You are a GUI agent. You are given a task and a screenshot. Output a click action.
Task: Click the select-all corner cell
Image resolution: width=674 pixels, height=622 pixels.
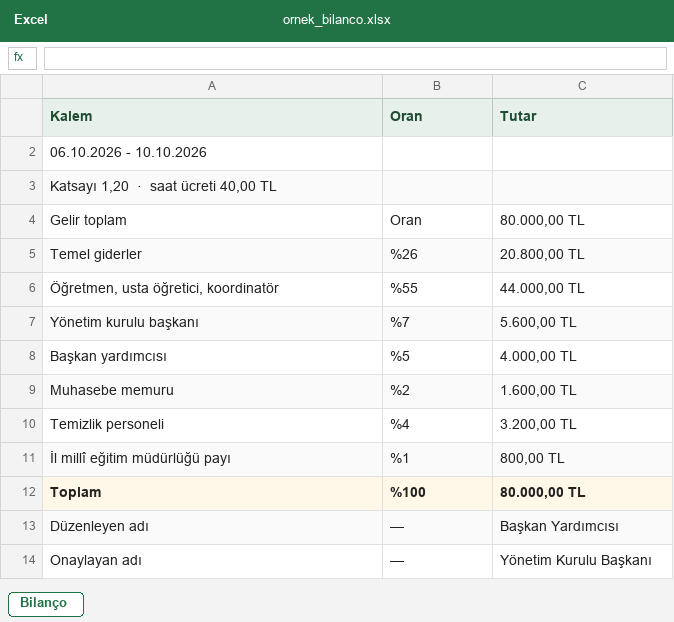[21, 86]
